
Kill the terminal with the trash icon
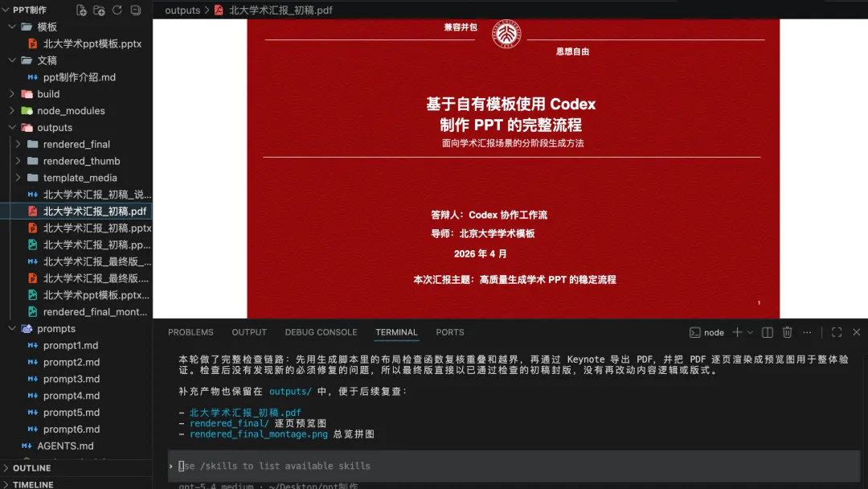tap(787, 332)
